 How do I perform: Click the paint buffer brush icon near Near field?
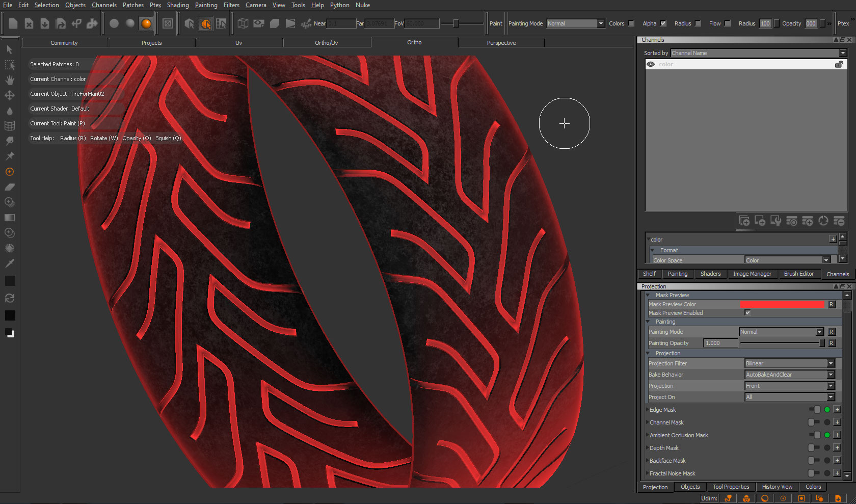pyautogui.click(x=306, y=23)
